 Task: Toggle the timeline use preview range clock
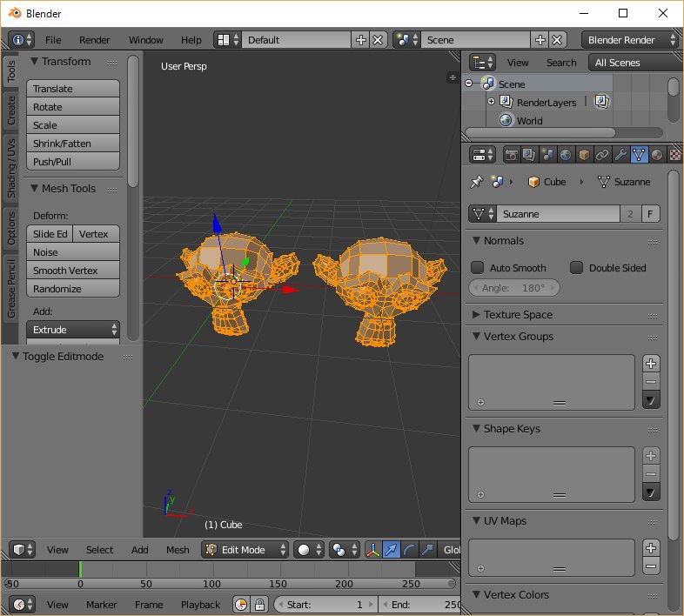point(241,605)
